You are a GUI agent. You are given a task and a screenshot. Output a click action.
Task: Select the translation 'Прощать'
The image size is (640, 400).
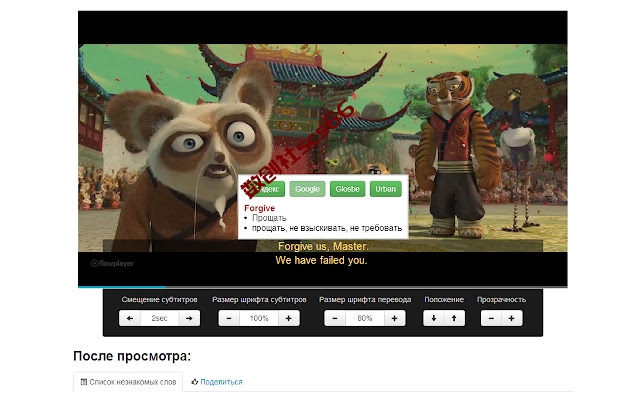click(269, 218)
